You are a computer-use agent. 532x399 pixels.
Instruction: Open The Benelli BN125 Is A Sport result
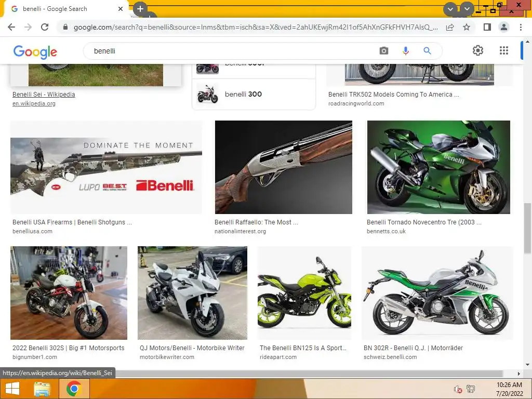point(303,348)
